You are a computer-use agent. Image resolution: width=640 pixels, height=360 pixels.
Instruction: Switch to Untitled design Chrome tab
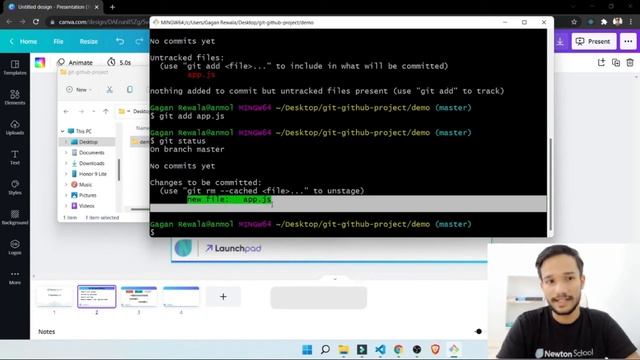[x=53, y=7]
